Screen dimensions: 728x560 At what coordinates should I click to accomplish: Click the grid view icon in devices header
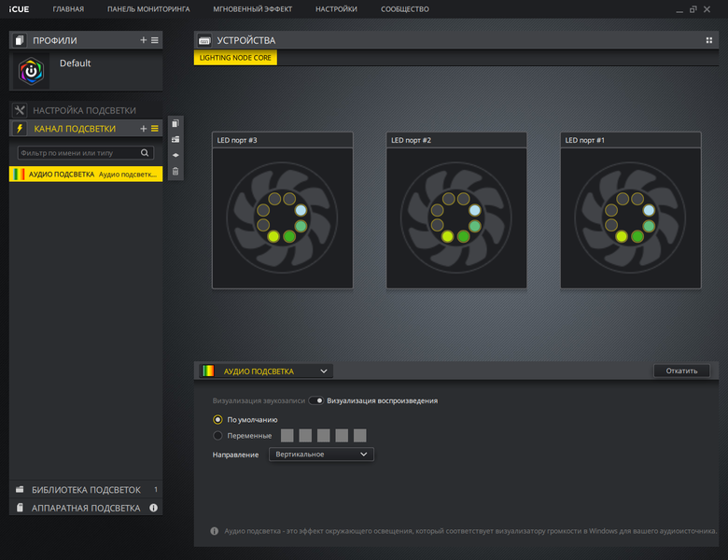[x=709, y=40]
